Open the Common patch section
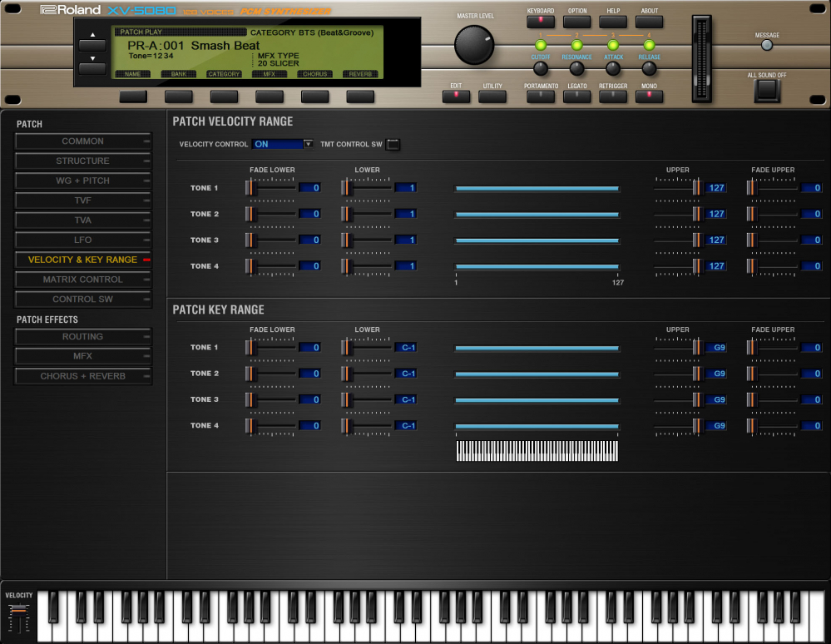 83,141
